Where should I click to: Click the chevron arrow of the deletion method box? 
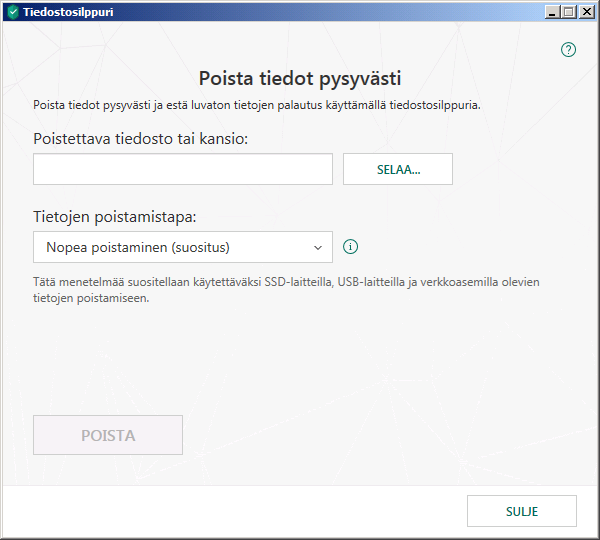pos(318,247)
